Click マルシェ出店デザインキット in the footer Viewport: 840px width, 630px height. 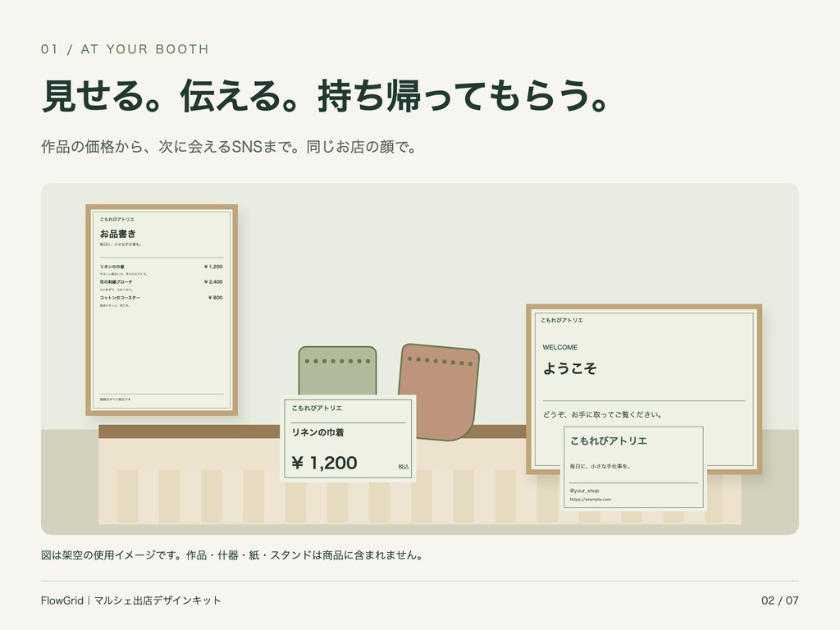click(x=157, y=600)
